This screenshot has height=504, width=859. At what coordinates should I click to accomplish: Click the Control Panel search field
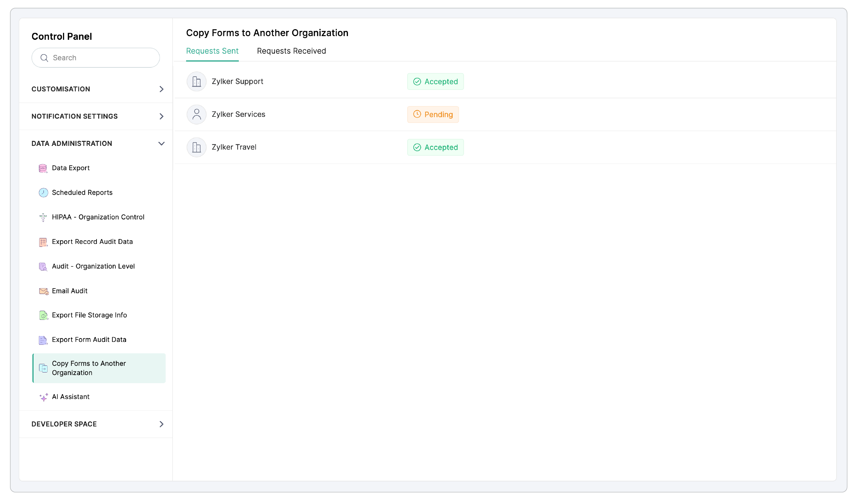tap(99, 58)
